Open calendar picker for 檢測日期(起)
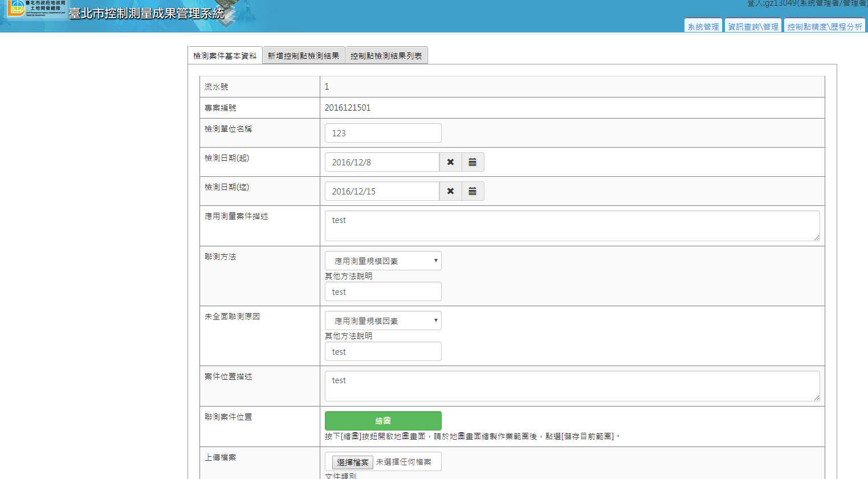Viewport: 868px width, 479px height. click(x=472, y=162)
